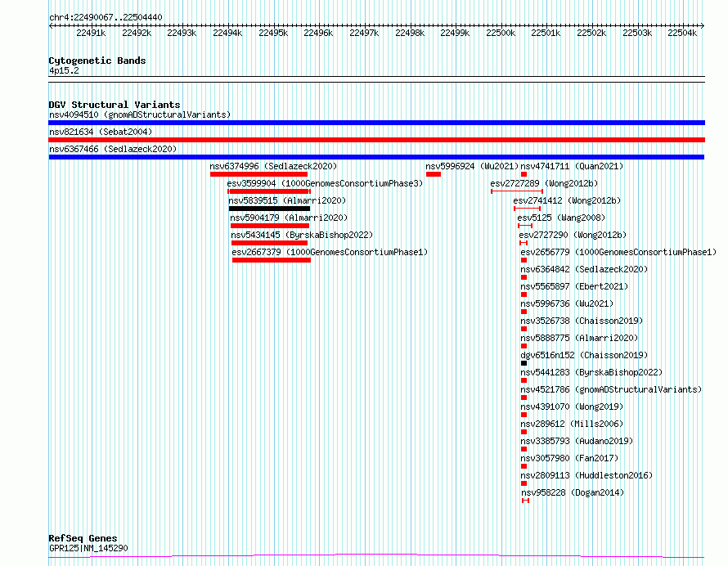Click esv2667379 1000GenomesConsortiumPhase1 label
The height and width of the screenshot is (566, 728).
click(x=330, y=252)
